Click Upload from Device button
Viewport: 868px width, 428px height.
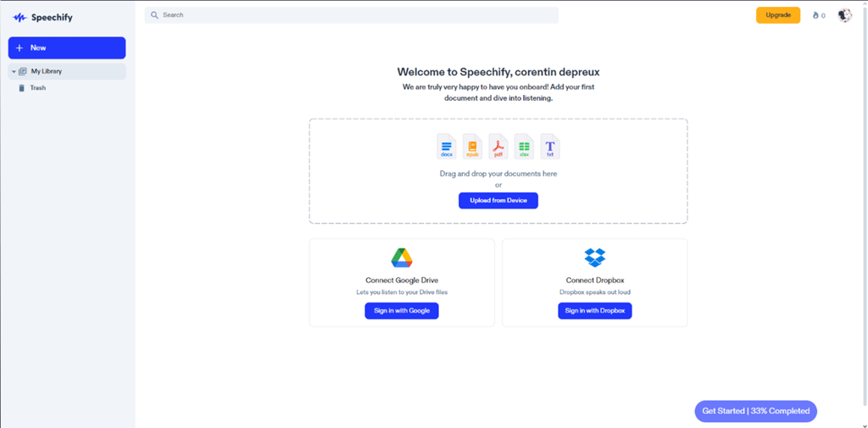498,200
